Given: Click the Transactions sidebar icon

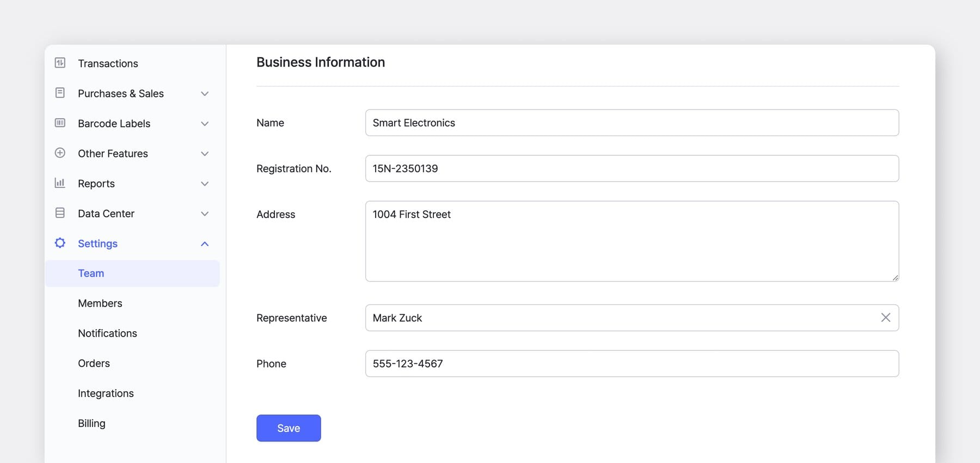Looking at the screenshot, I should 60,63.
